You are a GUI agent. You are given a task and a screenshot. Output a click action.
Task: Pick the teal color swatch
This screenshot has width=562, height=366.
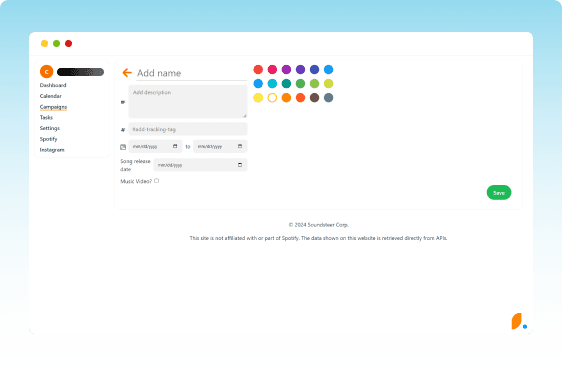(x=286, y=84)
